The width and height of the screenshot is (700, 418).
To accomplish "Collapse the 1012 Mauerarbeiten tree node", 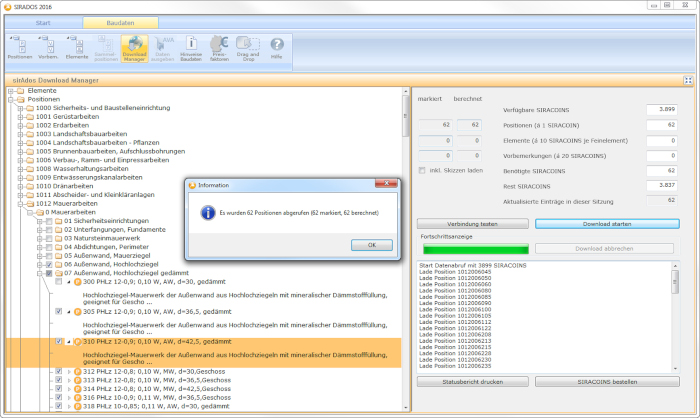I will pos(19,203).
